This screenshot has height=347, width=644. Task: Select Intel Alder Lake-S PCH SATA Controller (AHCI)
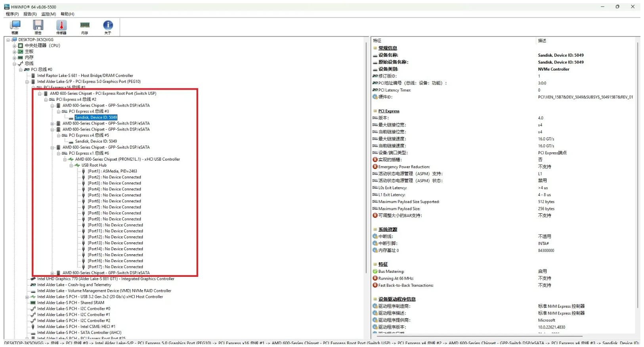click(79, 333)
